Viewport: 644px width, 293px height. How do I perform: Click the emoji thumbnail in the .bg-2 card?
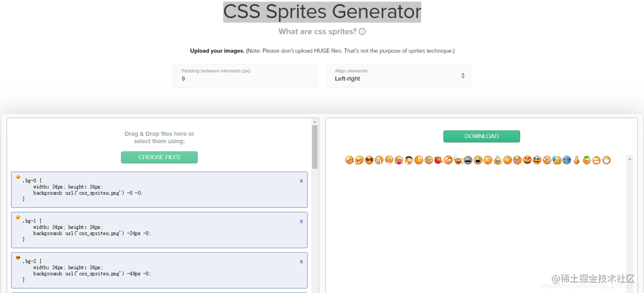pos(18,258)
